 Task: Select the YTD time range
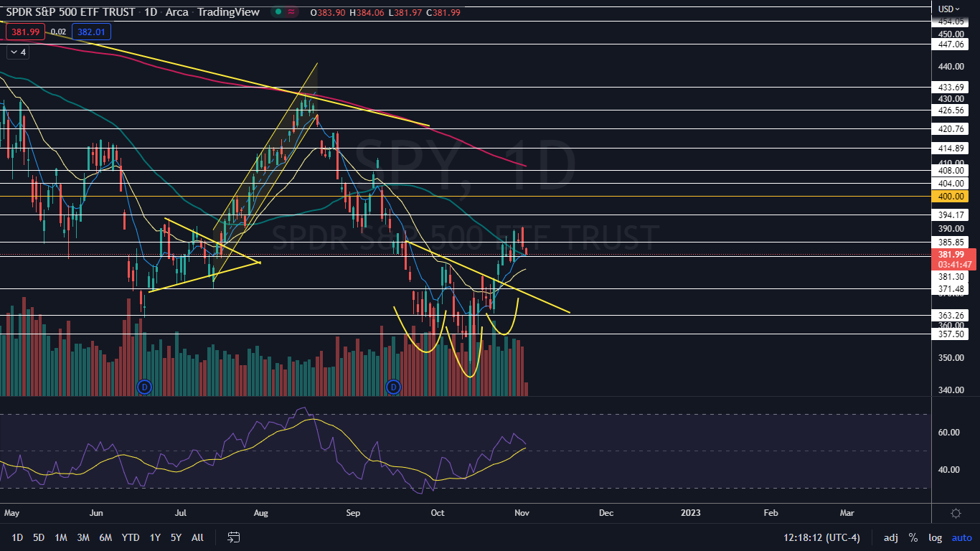click(x=131, y=537)
